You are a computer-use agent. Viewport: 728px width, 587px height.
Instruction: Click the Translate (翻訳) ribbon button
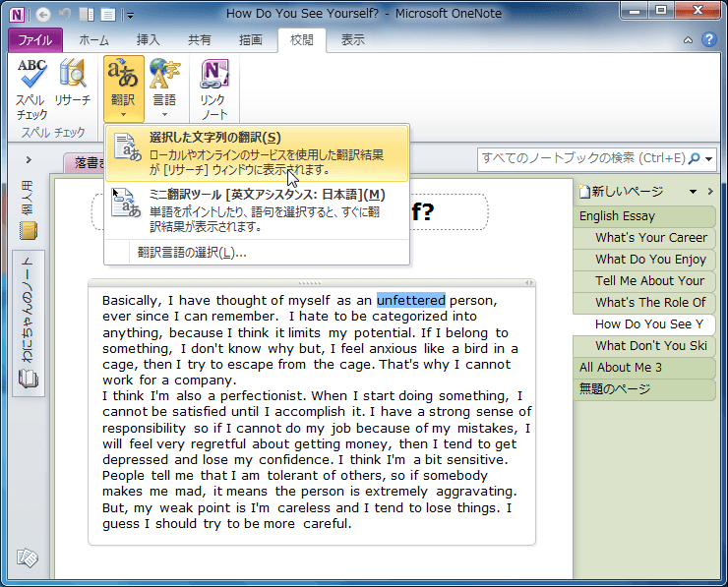(124, 89)
